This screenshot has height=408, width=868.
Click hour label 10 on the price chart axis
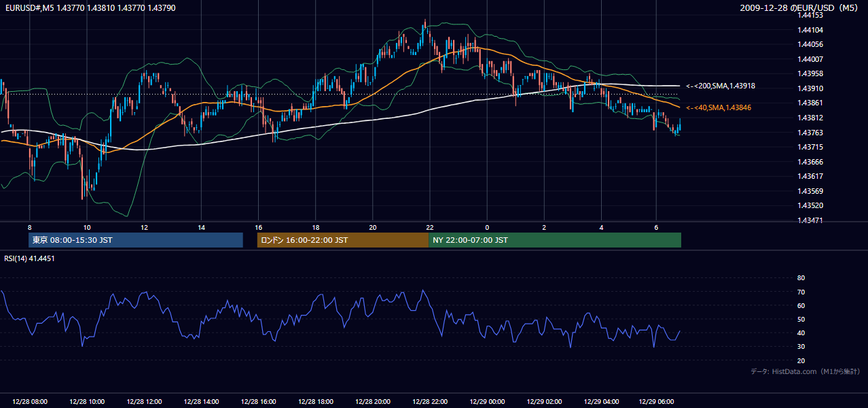click(86, 227)
